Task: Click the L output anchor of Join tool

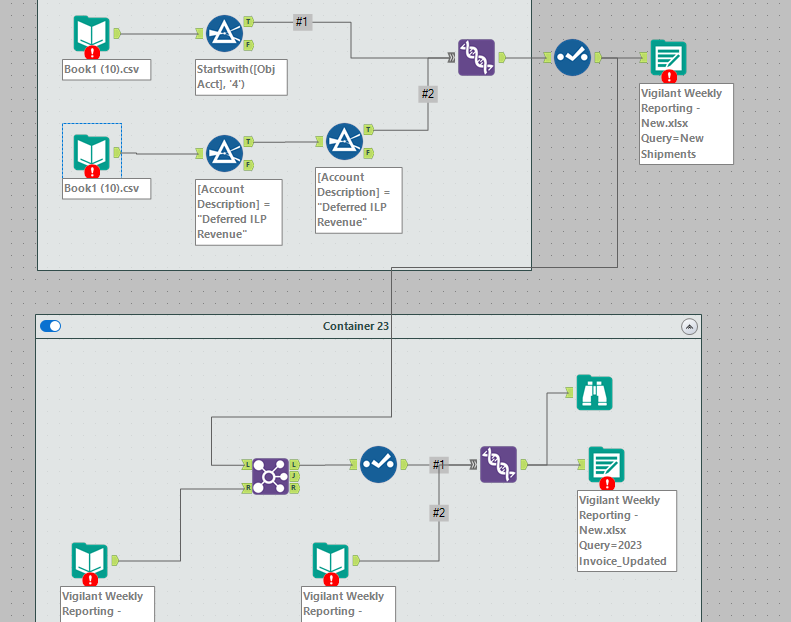Action: pyautogui.click(x=295, y=464)
